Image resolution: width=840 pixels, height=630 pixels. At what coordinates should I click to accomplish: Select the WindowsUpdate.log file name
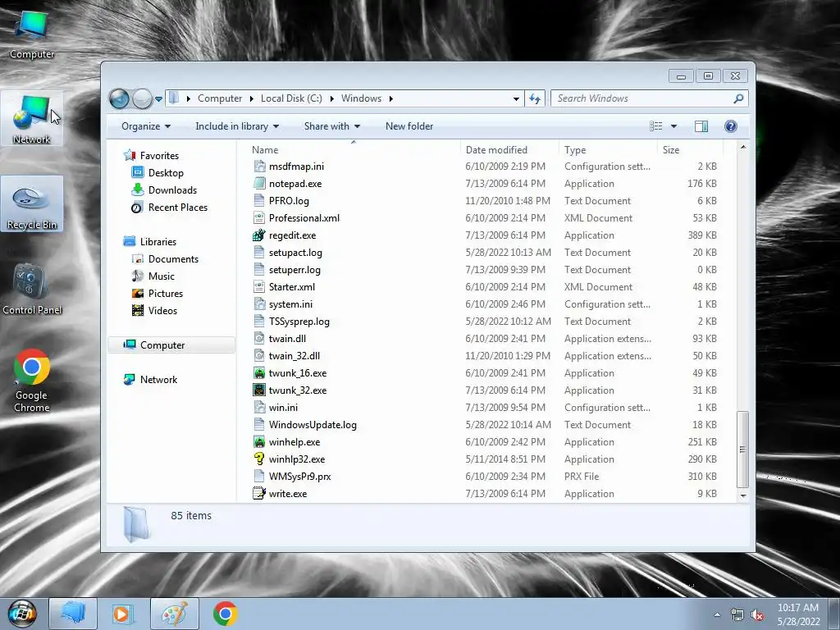tap(313, 425)
